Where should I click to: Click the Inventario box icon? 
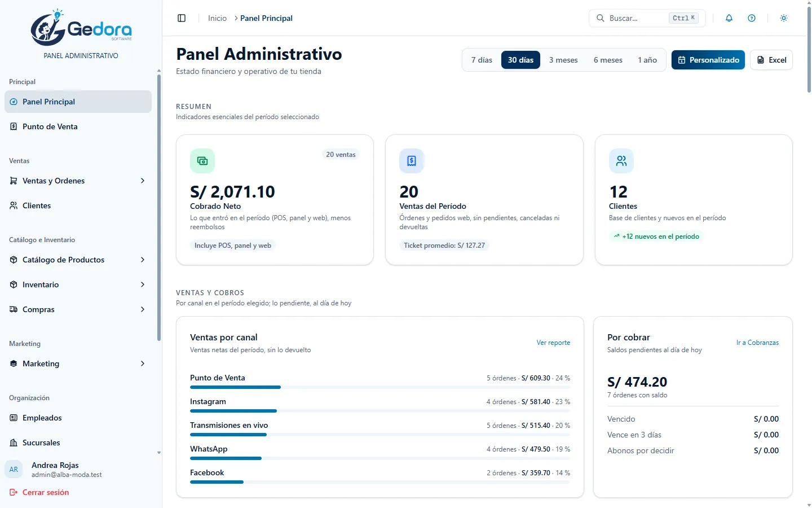pyautogui.click(x=14, y=284)
